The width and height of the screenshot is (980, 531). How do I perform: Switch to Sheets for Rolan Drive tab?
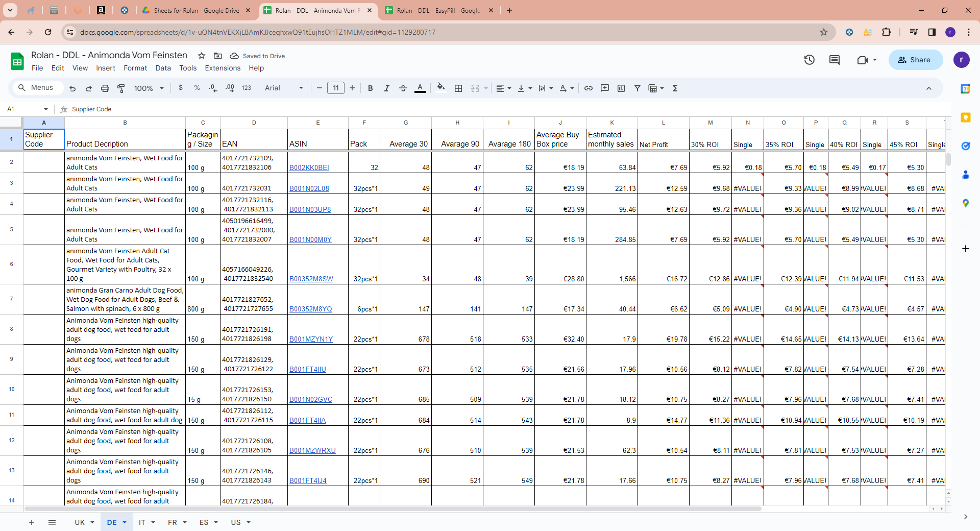pos(196,10)
